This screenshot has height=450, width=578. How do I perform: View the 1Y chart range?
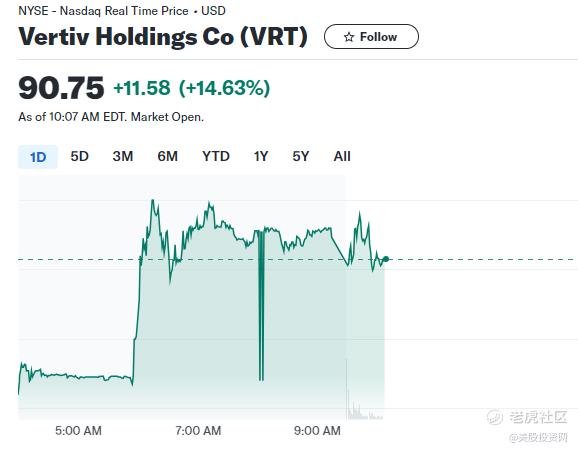point(261,156)
